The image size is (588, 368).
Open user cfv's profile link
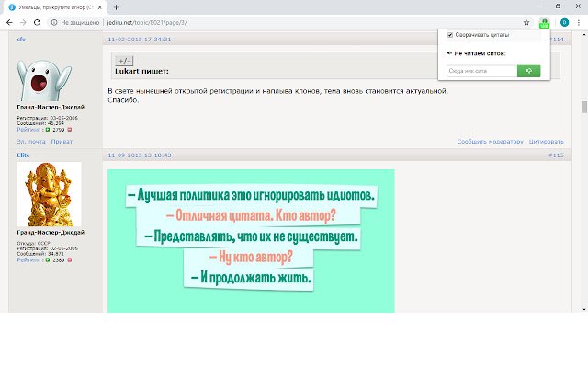tap(21, 39)
